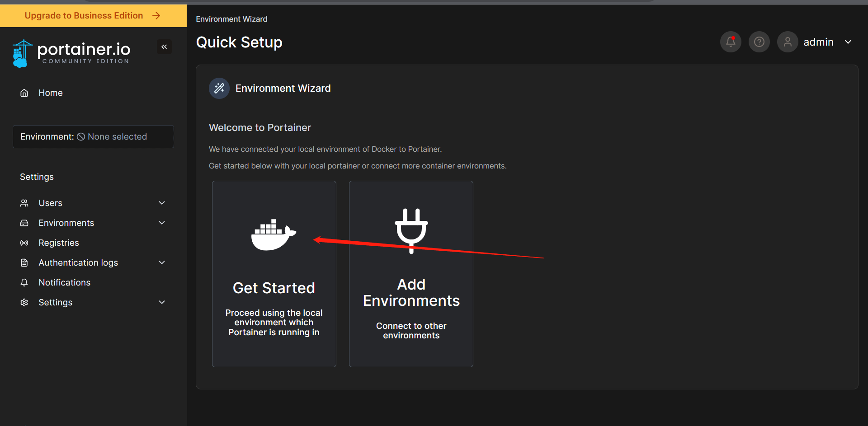Click the Home house icon
Image resolution: width=868 pixels, height=426 pixels.
[24, 93]
